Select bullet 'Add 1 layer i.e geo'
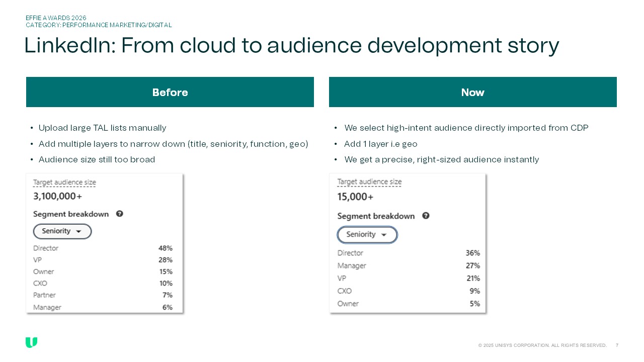 [x=380, y=144]
